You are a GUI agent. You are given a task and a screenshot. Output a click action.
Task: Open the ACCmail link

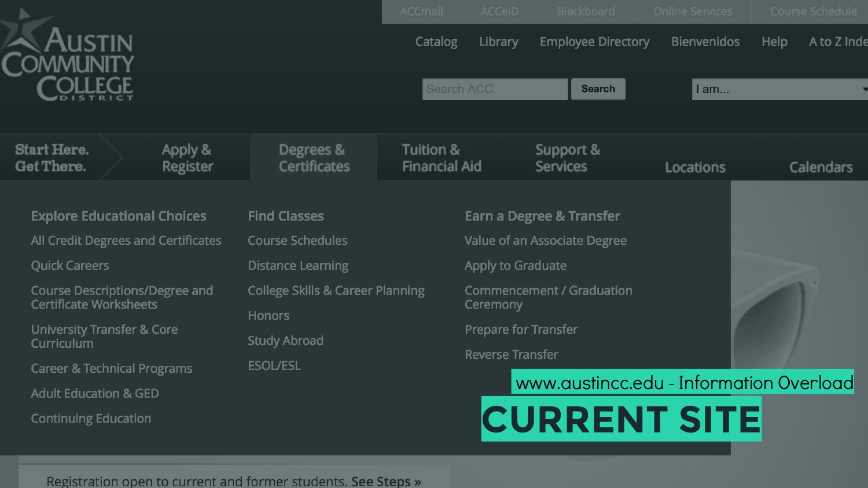421,12
